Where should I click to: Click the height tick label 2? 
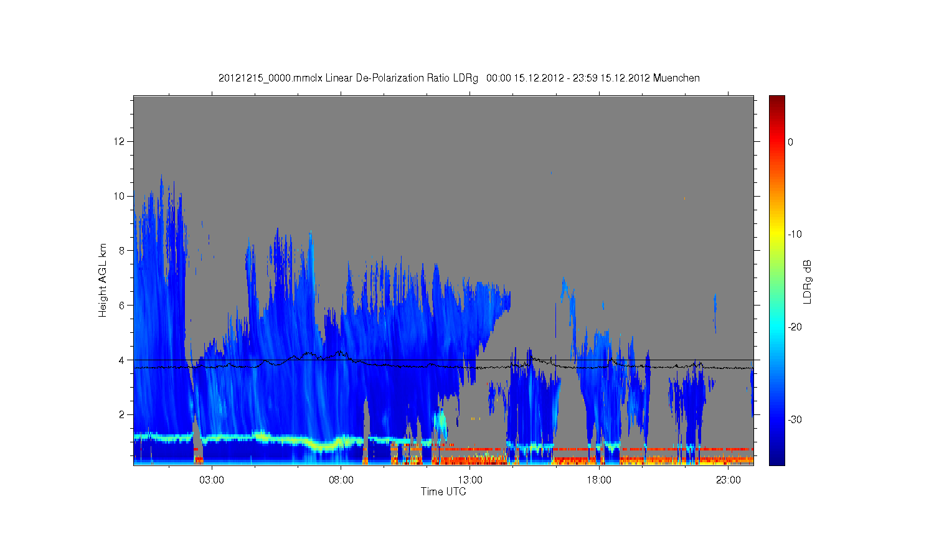[123, 414]
